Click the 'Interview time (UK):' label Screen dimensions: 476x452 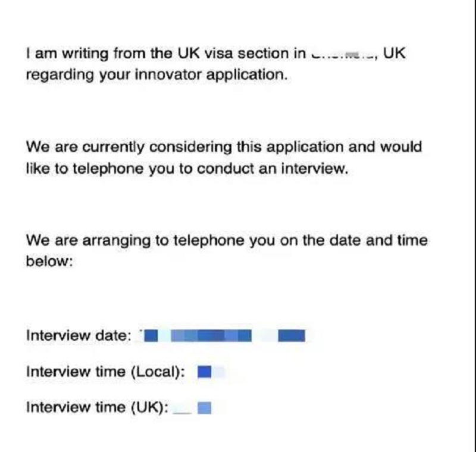(x=97, y=407)
